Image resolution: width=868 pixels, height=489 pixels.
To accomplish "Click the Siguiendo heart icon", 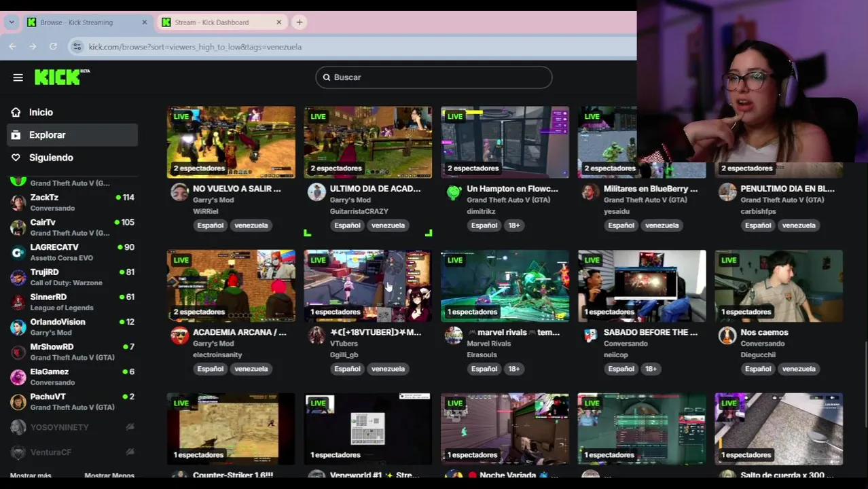I will tap(16, 158).
